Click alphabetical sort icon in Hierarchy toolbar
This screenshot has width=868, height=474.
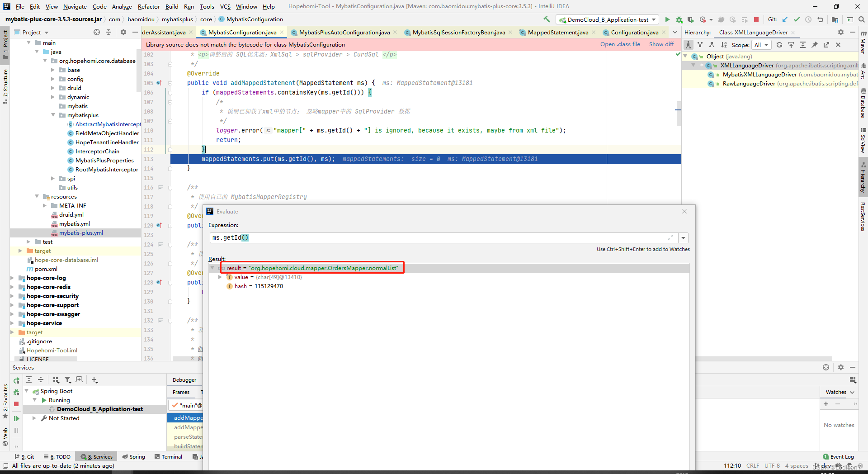tap(724, 45)
